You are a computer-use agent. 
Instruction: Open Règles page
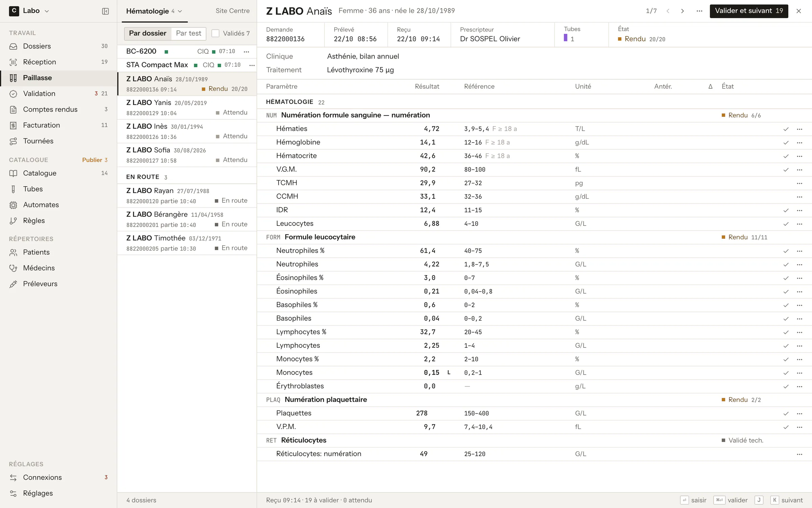pos(59,220)
